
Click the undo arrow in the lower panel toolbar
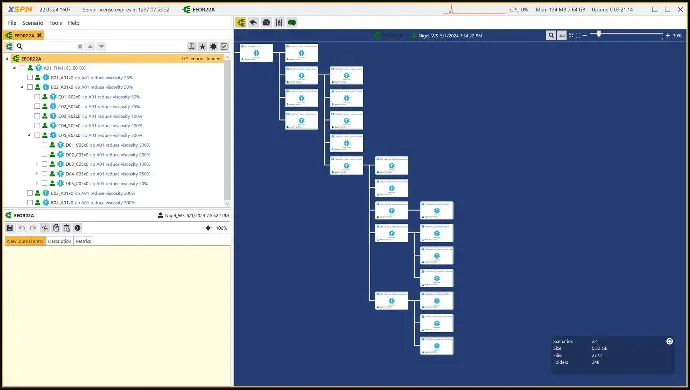tap(22, 228)
